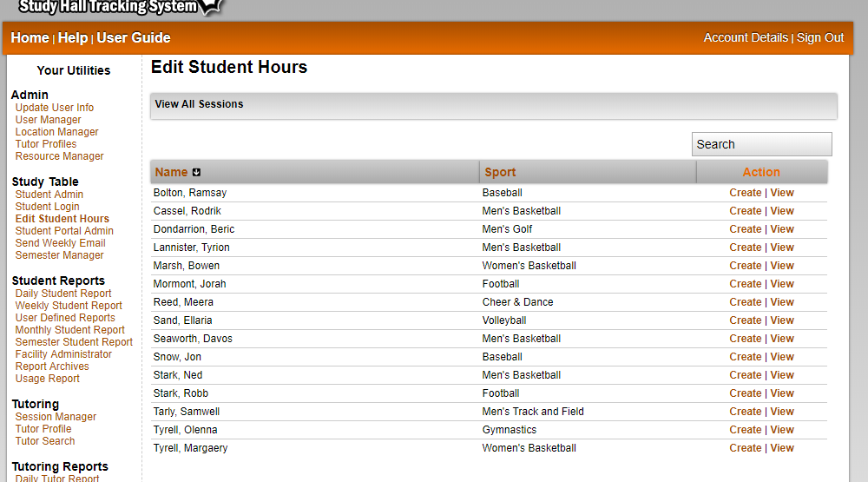Create hours for Cassel, Rodrik

click(745, 211)
